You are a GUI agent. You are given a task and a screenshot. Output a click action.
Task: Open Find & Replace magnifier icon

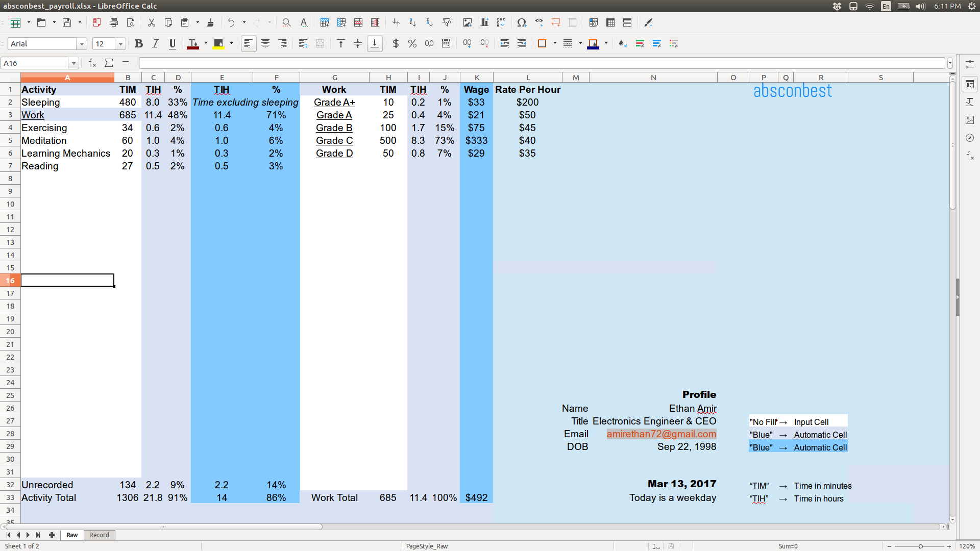tap(286, 22)
